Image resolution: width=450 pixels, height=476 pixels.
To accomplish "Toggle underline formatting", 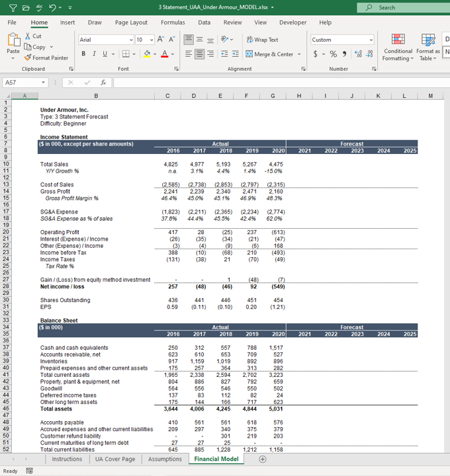I will [x=105, y=54].
